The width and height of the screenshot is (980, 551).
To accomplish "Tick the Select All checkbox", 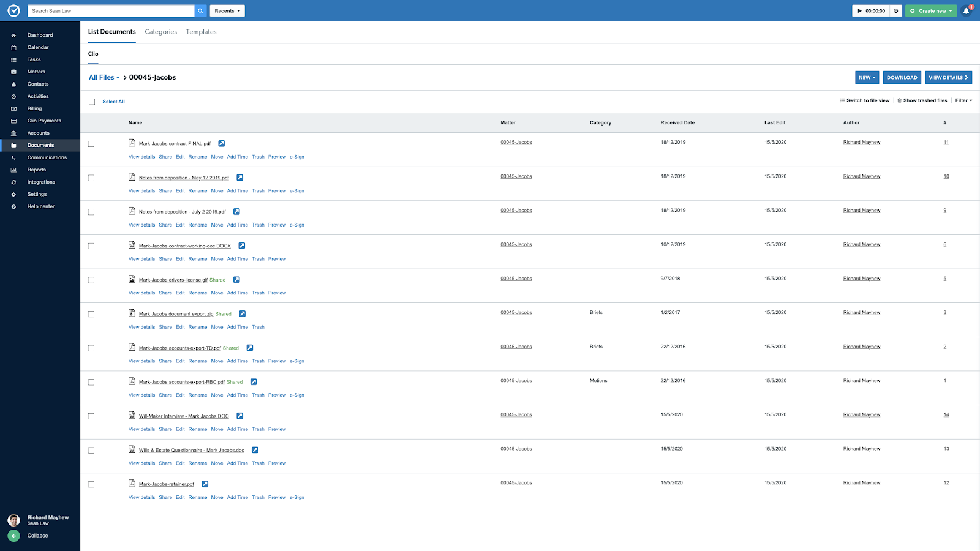I will pos(92,102).
